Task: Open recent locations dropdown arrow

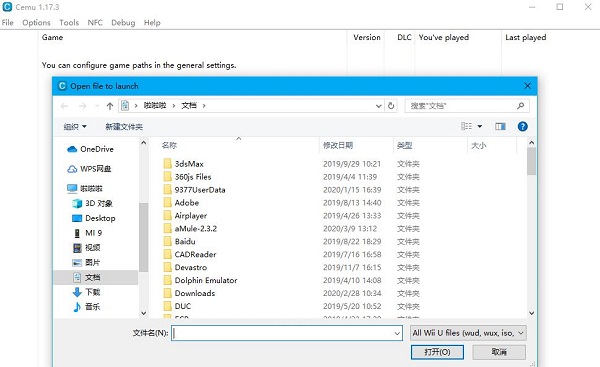Action: 97,106
